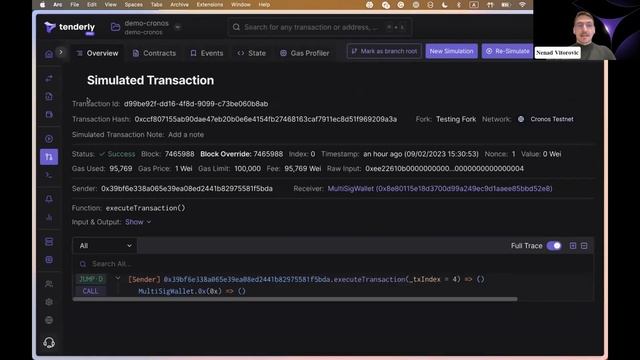
Task: Expand all trace rows with plus icon
Action: pyautogui.click(x=573, y=246)
